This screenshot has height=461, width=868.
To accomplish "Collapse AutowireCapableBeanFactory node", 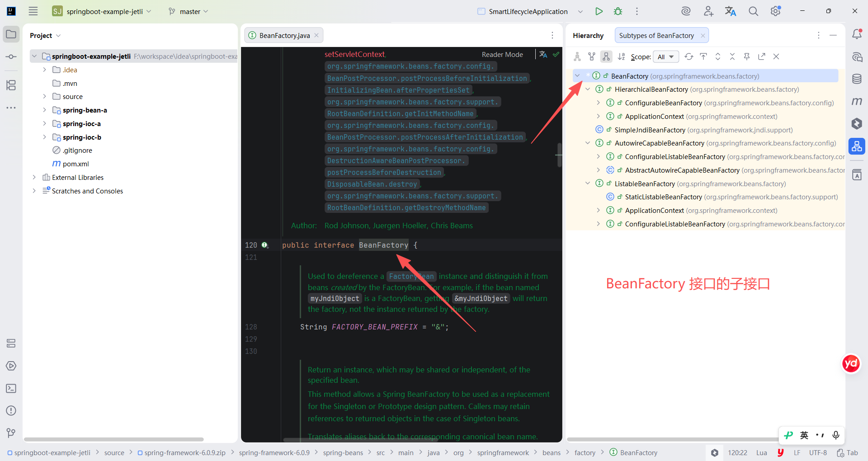I will 588,143.
